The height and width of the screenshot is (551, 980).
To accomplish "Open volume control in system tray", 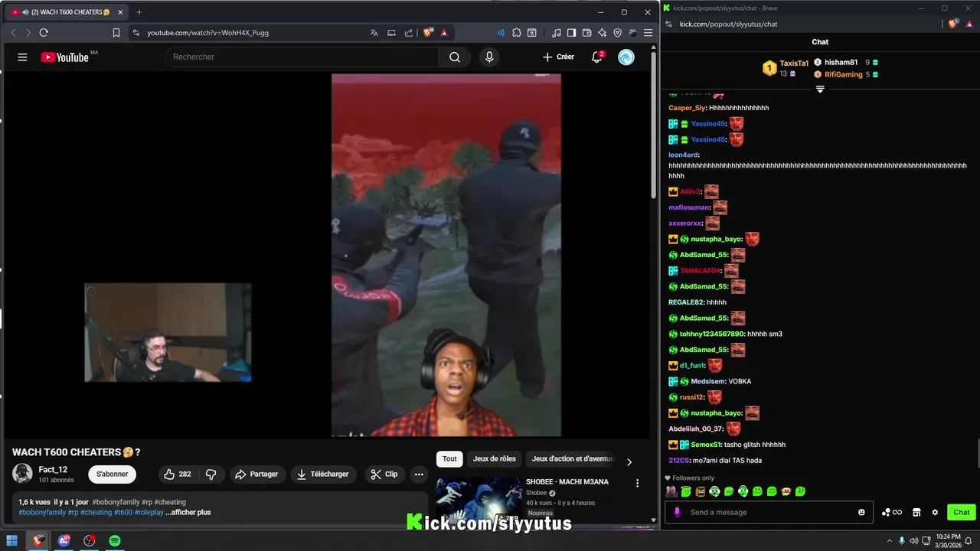I will point(916,541).
